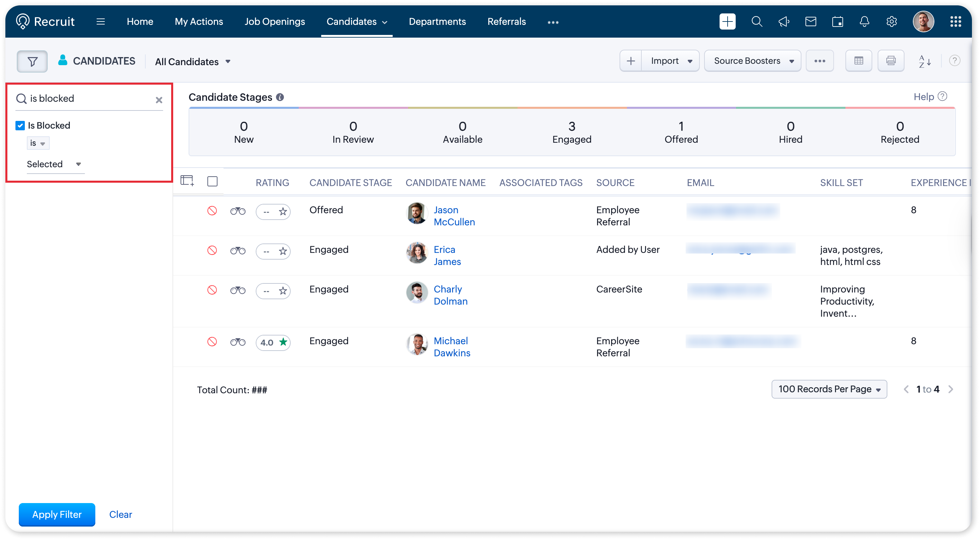Image resolution: width=980 pixels, height=540 pixels.
Task: Open the announcements megaphone icon
Action: coord(784,22)
